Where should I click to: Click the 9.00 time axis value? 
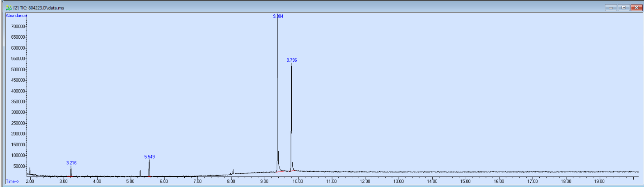[x=265, y=181]
